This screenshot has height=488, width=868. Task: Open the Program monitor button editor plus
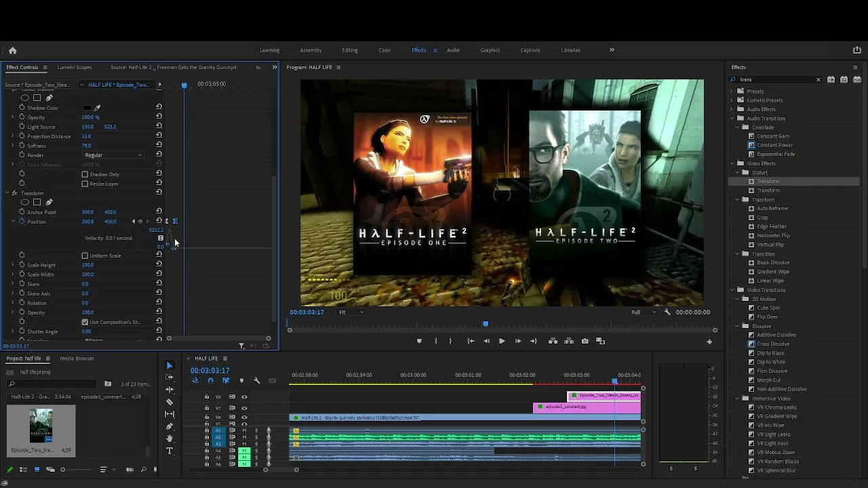pos(709,342)
